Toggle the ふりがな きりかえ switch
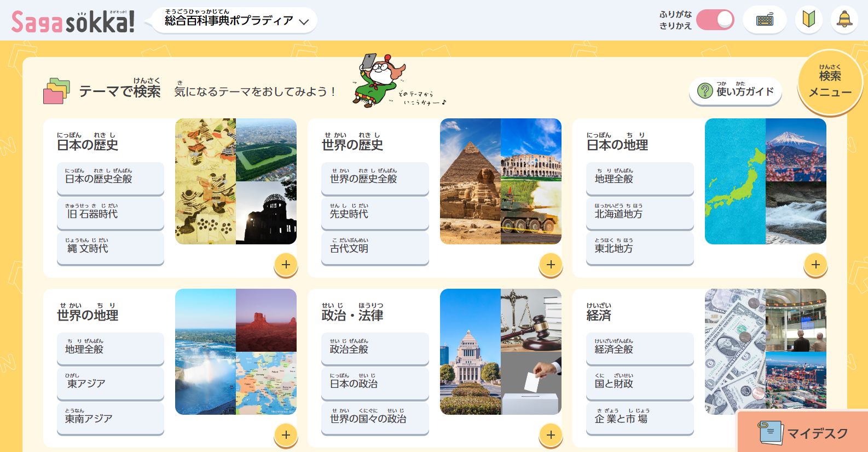Screen dimensions: 868x452 coord(715,20)
